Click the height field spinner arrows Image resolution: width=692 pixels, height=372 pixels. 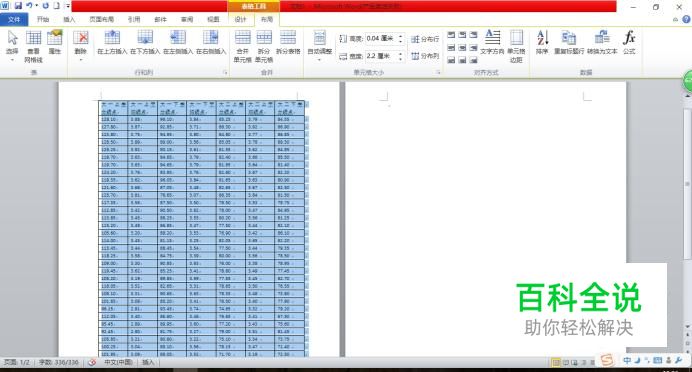pyautogui.click(x=400, y=39)
